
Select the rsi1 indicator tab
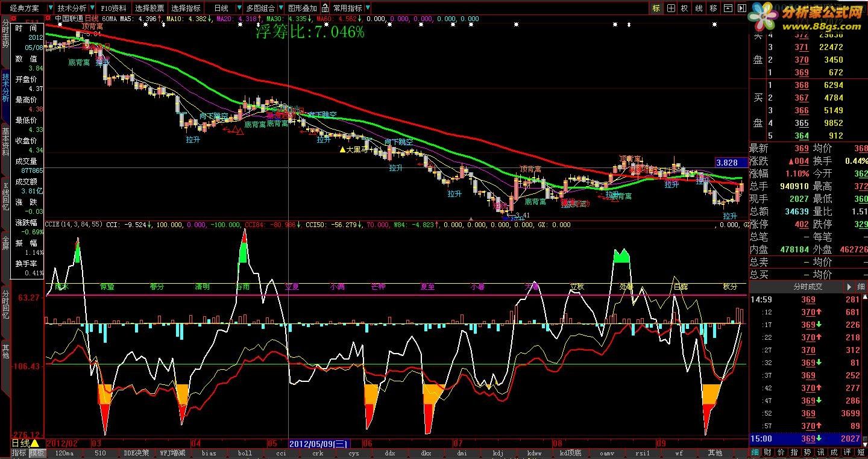643,453
